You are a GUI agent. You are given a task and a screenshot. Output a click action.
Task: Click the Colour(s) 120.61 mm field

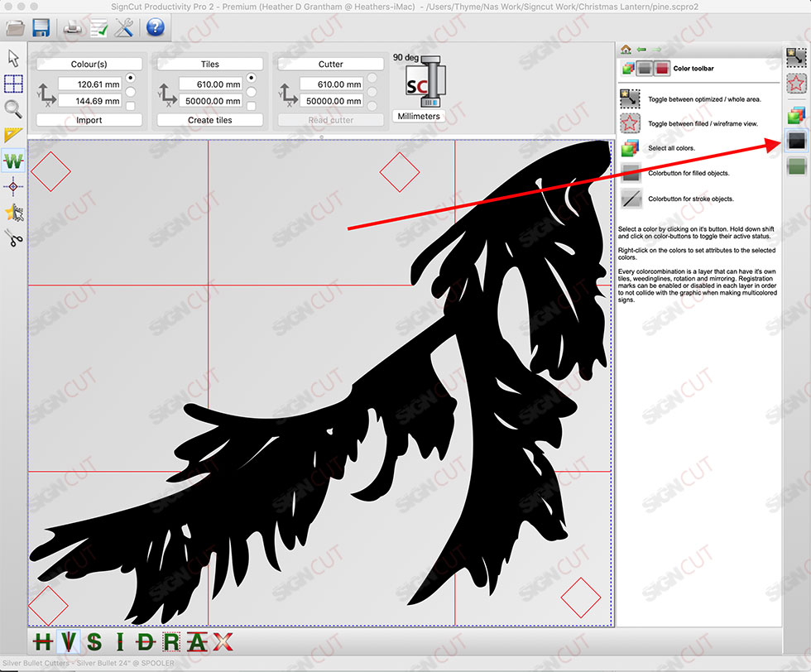click(90, 84)
